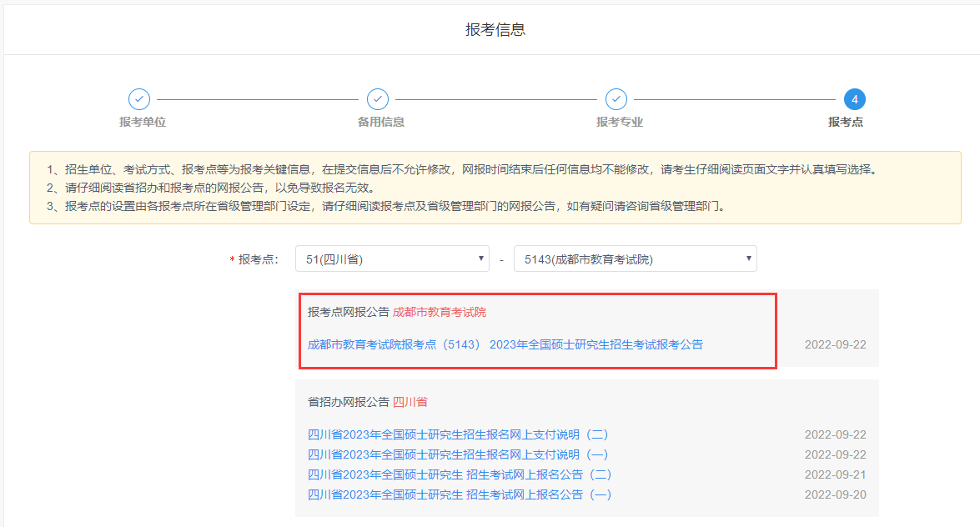Switch to the 报考专业 step label
This screenshot has width=980, height=527.
tap(620, 122)
